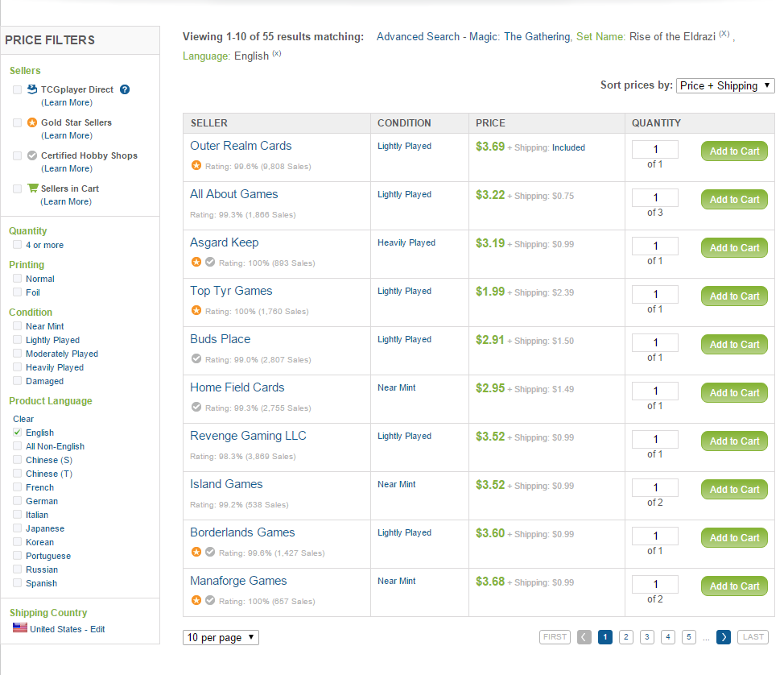
Task: Remove the English language filter (x)
Action: click(x=277, y=53)
